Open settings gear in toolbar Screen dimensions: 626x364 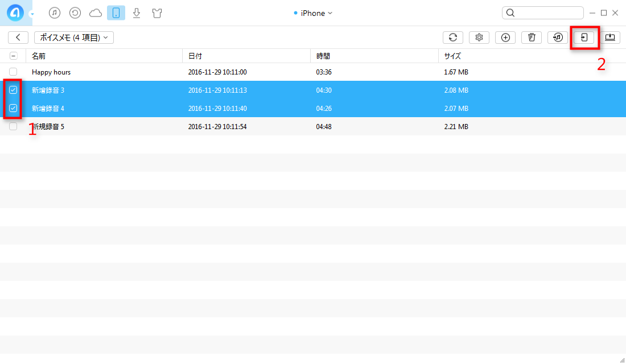(479, 38)
